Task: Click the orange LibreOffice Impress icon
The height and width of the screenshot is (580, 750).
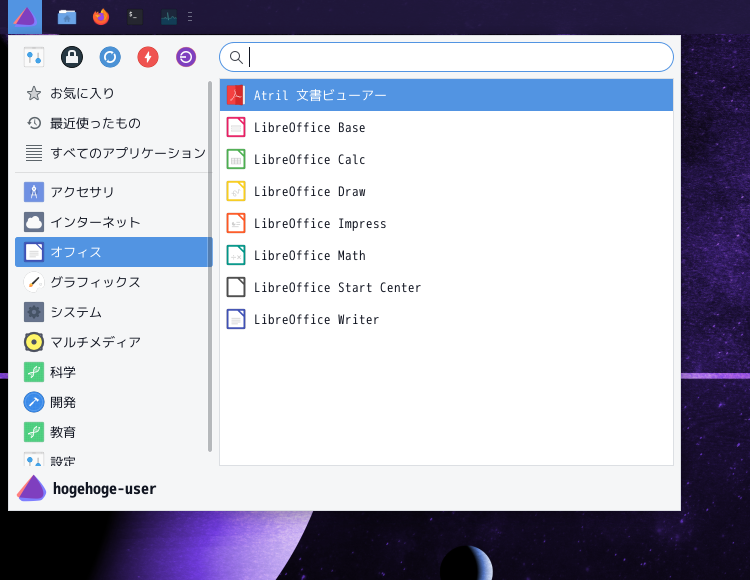Action: click(x=236, y=223)
